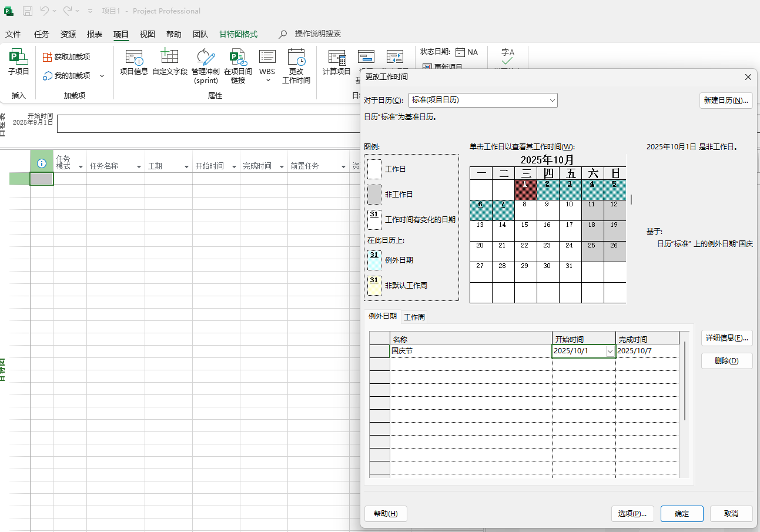This screenshot has height=532, width=760.
Task: Select the 例外日期 tab
Action: click(383, 316)
